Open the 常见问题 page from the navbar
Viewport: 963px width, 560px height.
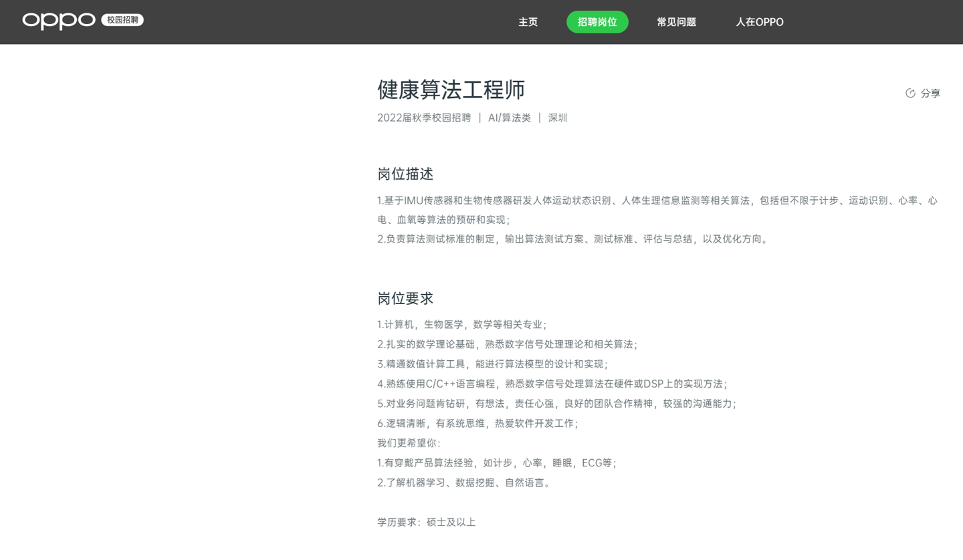click(676, 21)
